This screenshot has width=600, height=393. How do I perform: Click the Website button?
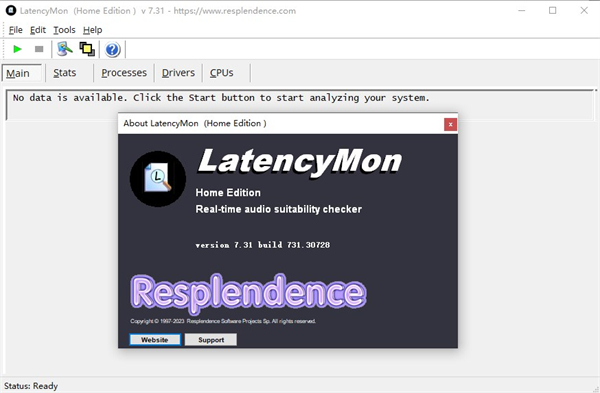(x=155, y=340)
